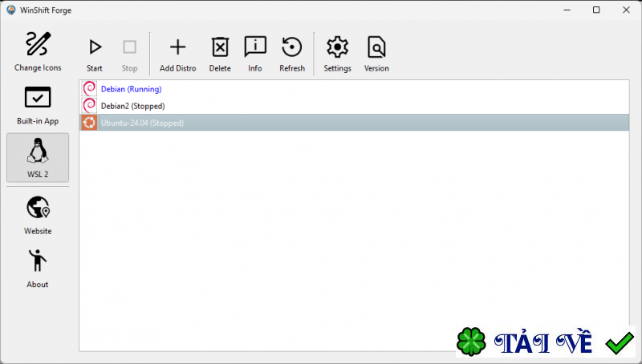Screen dimensions: 642x364
Task: Click the WinShift Forge title bar app icon
Action: point(11,10)
